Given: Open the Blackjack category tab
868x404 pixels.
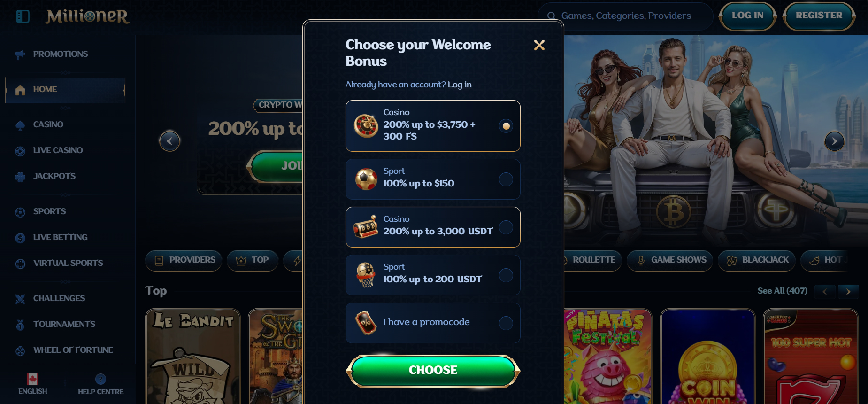Looking at the screenshot, I should tap(757, 260).
